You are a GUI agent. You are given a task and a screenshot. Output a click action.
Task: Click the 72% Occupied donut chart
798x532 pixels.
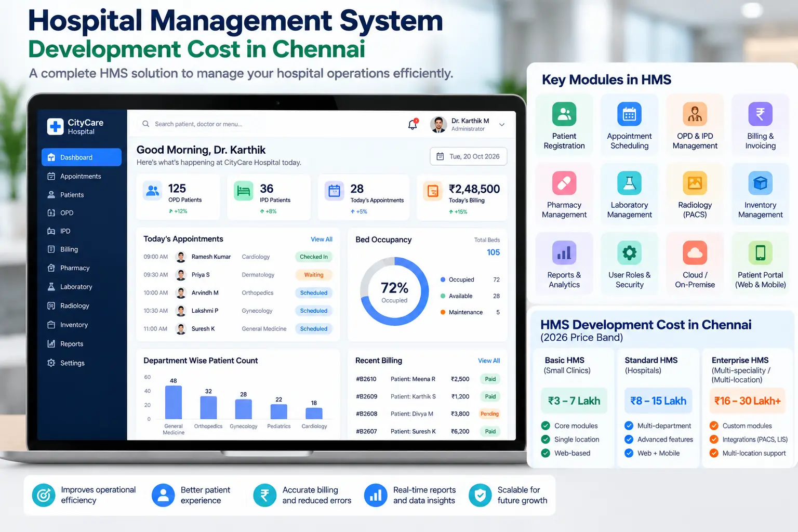pyautogui.click(x=394, y=291)
